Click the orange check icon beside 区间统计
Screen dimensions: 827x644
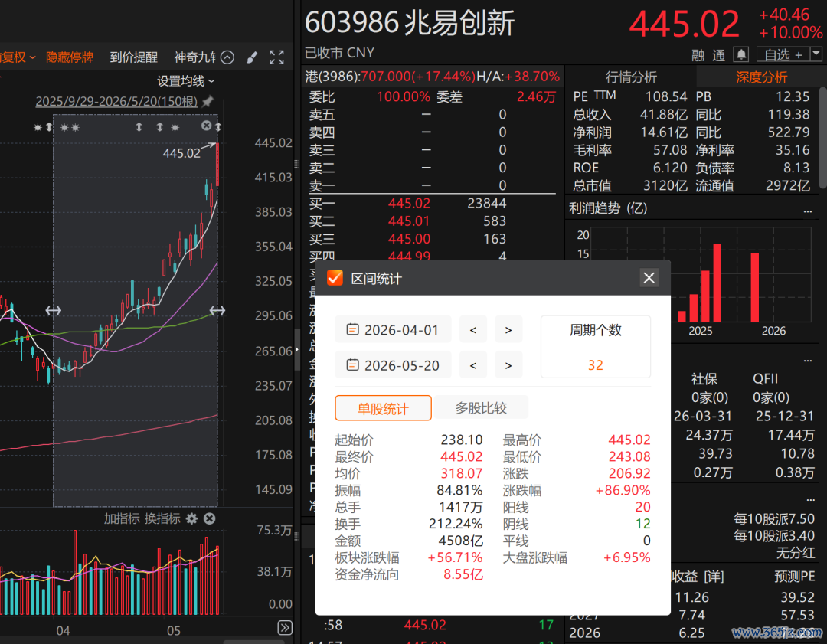coord(335,277)
